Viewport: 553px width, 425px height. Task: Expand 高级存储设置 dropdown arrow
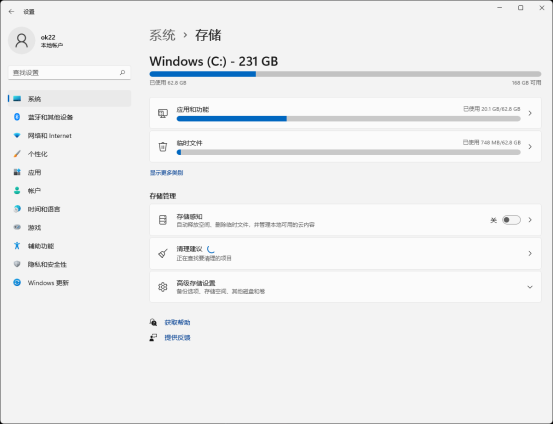pos(530,287)
